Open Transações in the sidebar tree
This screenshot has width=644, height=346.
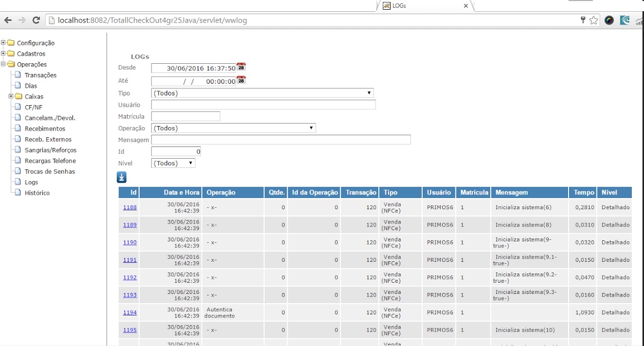[40, 75]
